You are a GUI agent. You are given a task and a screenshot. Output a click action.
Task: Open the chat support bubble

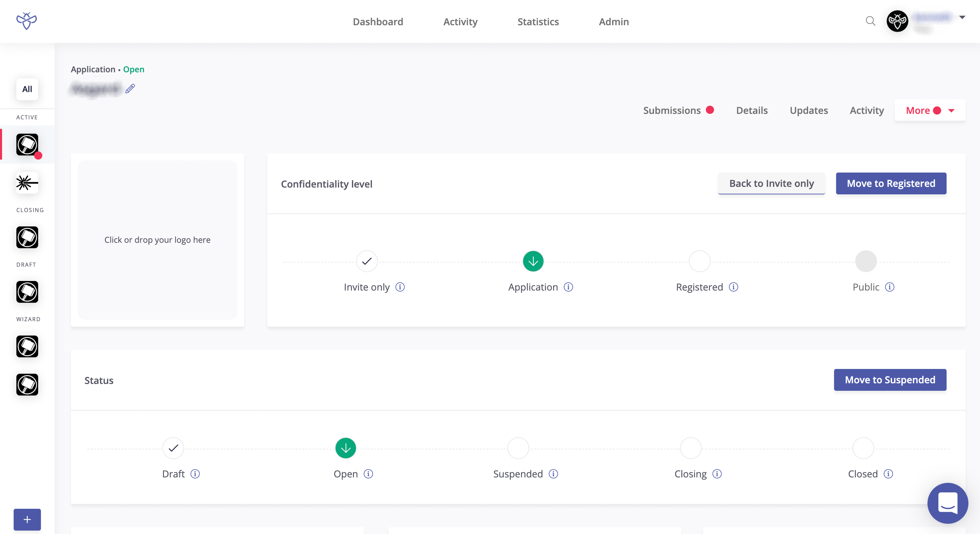click(948, 503)
